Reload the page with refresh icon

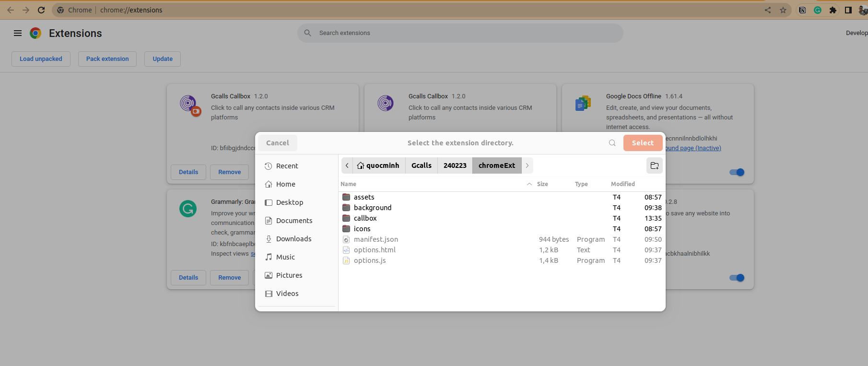pyautogui.click(x=41, y=10)
